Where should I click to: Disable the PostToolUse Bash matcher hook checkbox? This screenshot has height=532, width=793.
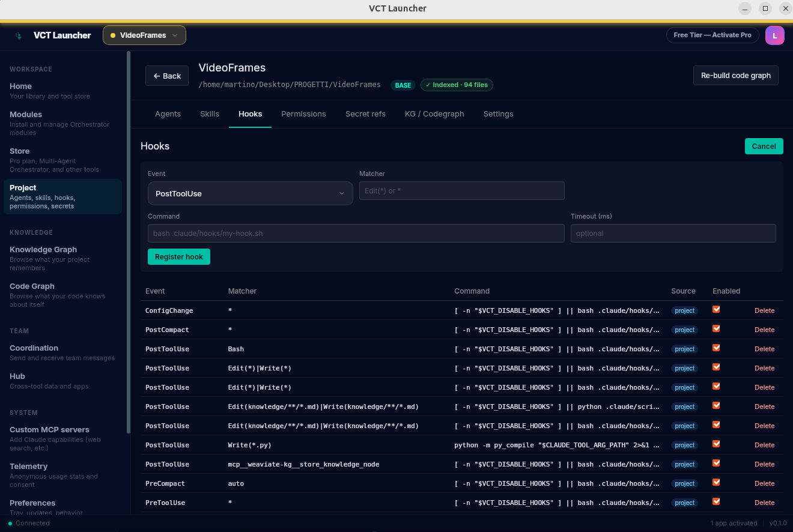716,348
